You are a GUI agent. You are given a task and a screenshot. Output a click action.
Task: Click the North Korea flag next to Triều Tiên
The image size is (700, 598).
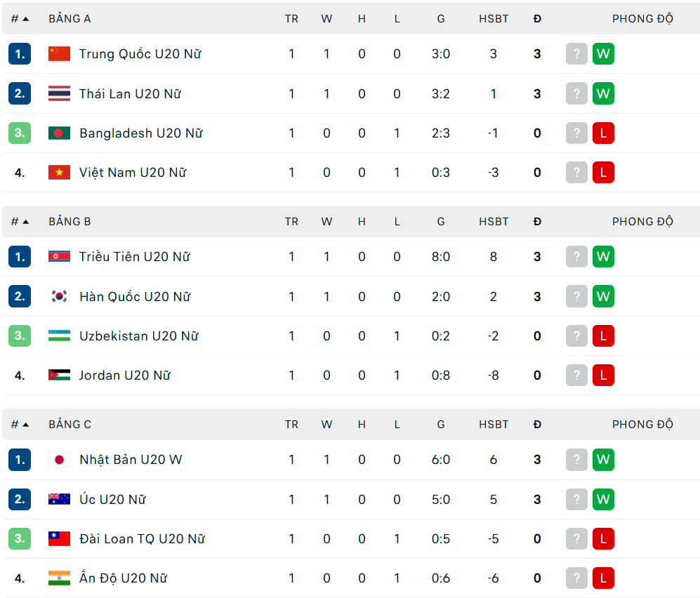(60, 256)
